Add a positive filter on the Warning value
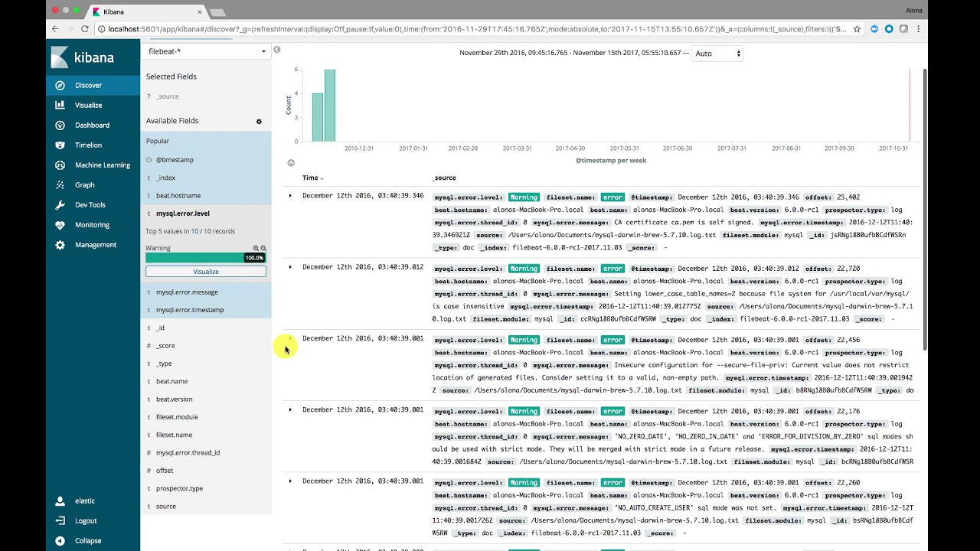Screen dimensions: 980x551 (x=256, y=248)
